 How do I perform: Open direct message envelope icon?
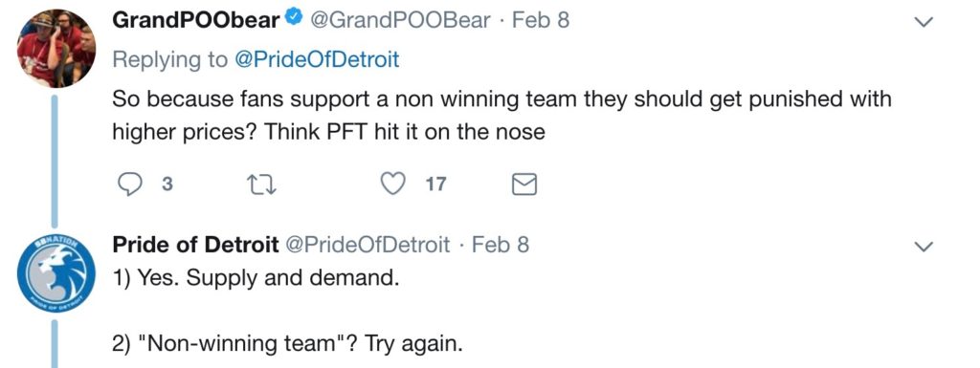tap(523, 184)
